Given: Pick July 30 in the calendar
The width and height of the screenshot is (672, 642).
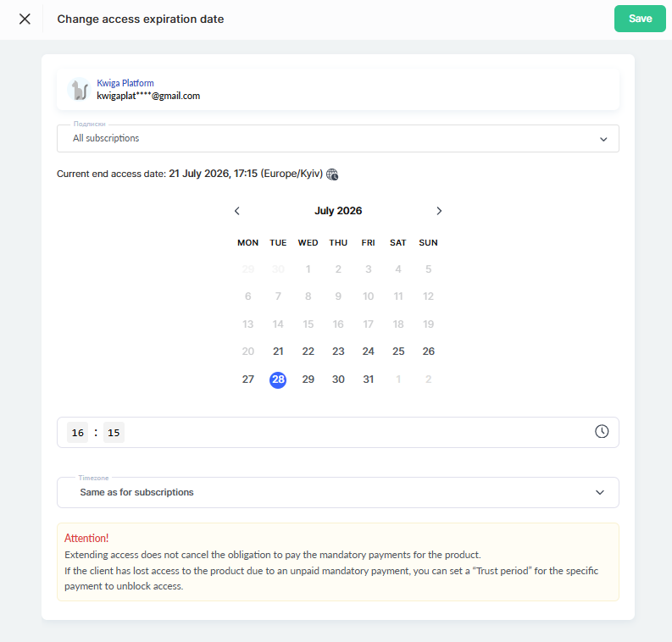Looking at the screenshot, I should (338, 379).
